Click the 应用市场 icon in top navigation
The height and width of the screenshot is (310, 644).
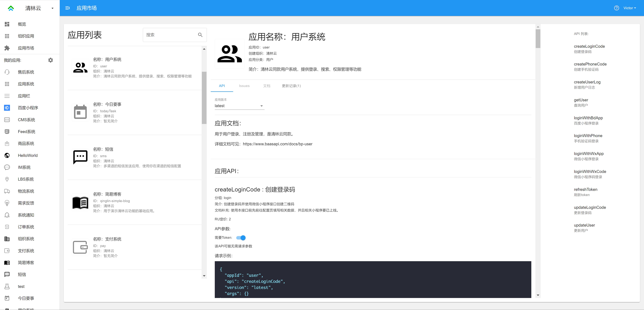pos(68,8)
